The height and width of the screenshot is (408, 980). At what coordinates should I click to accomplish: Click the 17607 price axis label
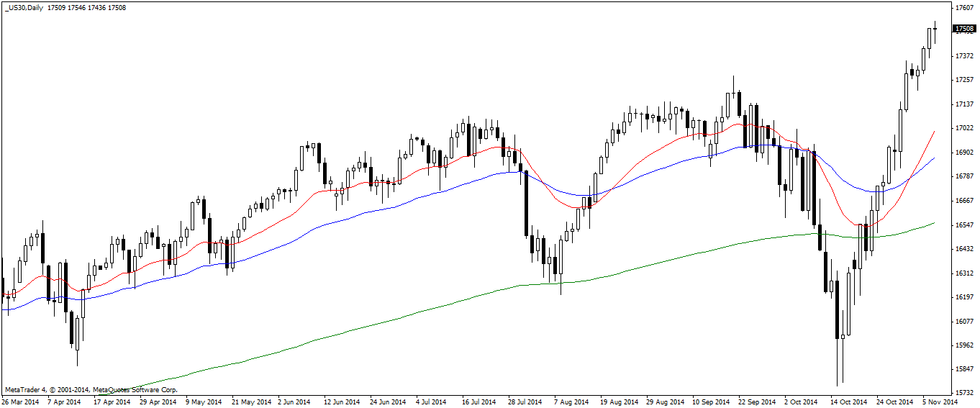pos(964,8)
